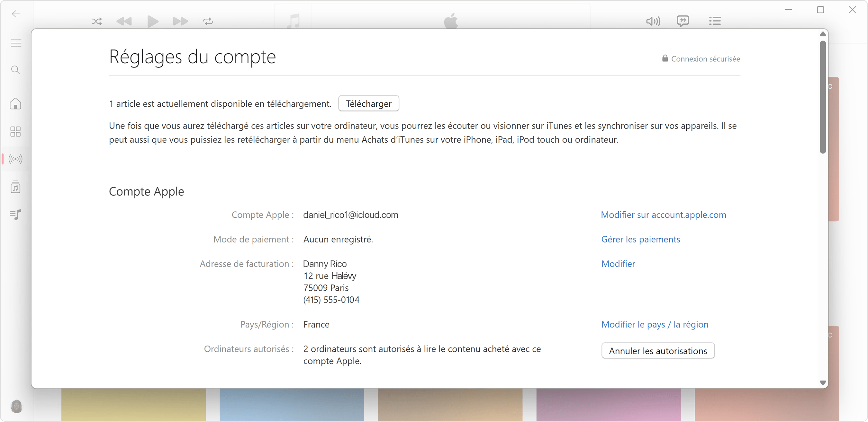Click the 'Aucun enregistré.' payment value

[x=338, y=239]
